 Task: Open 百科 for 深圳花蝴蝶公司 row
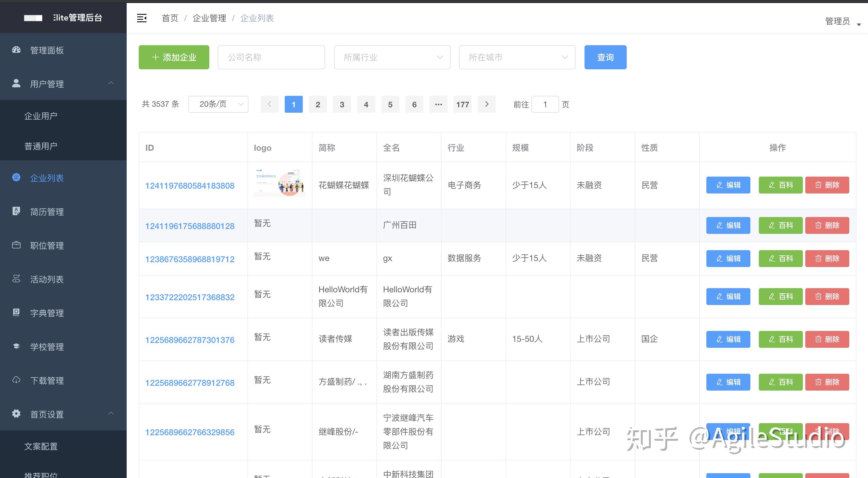[x=781, y=185]
